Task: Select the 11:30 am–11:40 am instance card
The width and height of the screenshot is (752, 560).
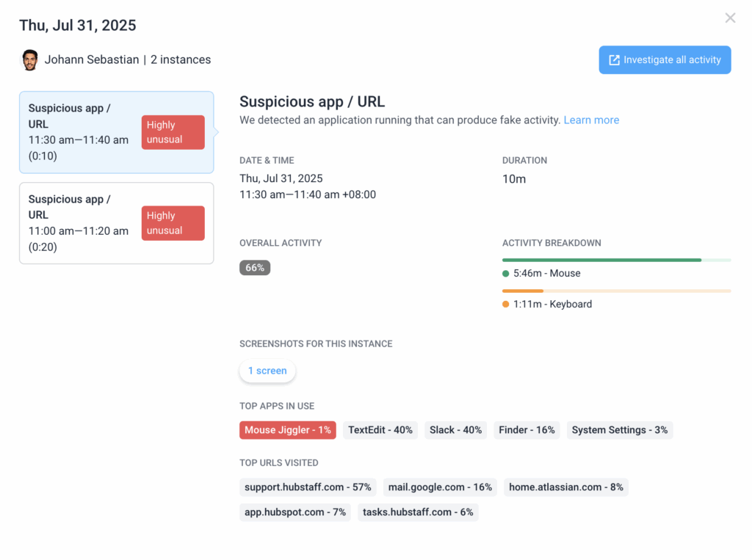Action: 117,132
